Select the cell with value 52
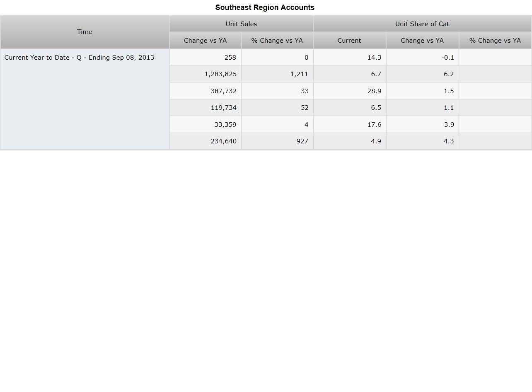 277,108
